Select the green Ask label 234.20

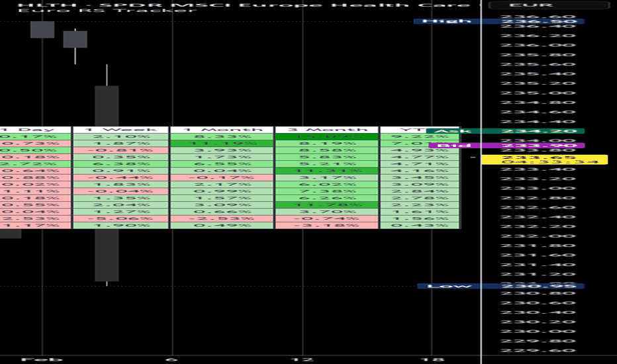coord(505,131)
